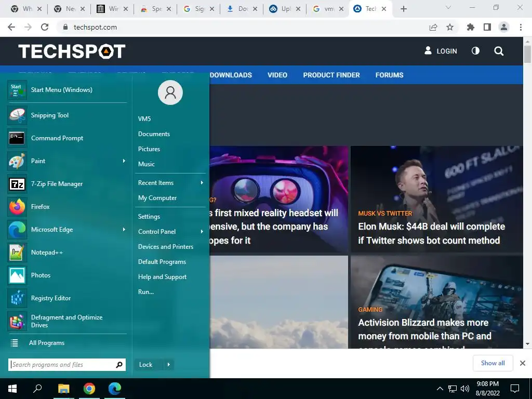Open Music folder entry
This screenshot has height=399, width=532.
point(146,164)
